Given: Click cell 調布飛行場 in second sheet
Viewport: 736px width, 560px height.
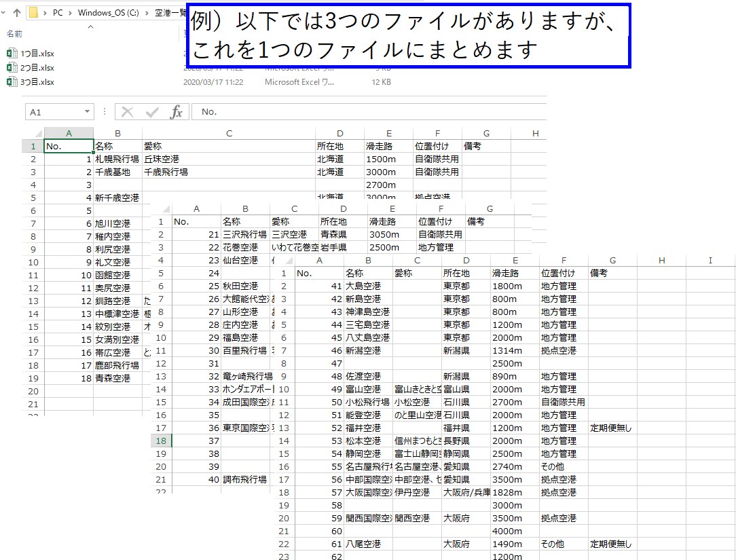Looking at the screenshot, I should (x=245, y=479).
